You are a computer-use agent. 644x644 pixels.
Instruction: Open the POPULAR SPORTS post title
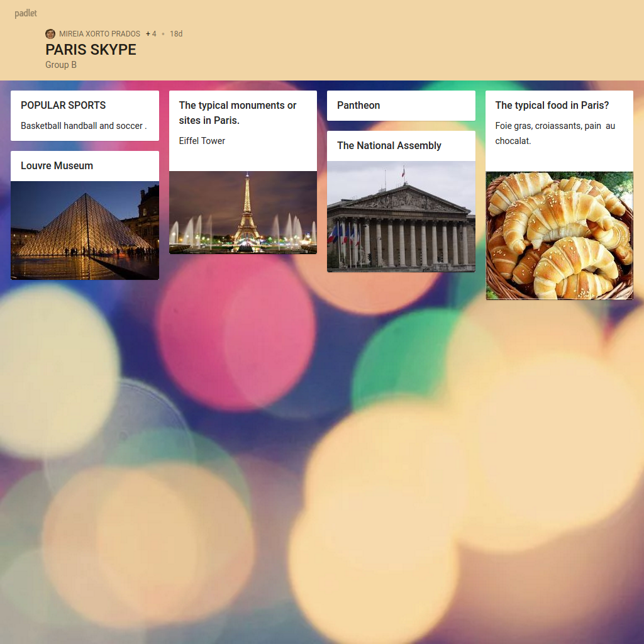[x=64, y=105]
